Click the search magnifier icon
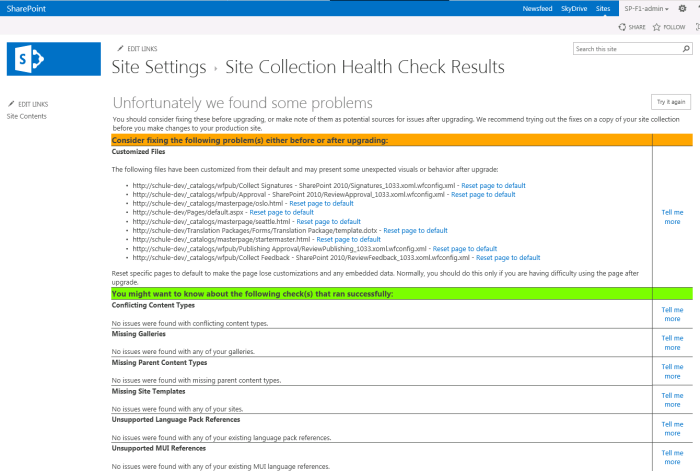The image size is (700, 472). [686, 49]
